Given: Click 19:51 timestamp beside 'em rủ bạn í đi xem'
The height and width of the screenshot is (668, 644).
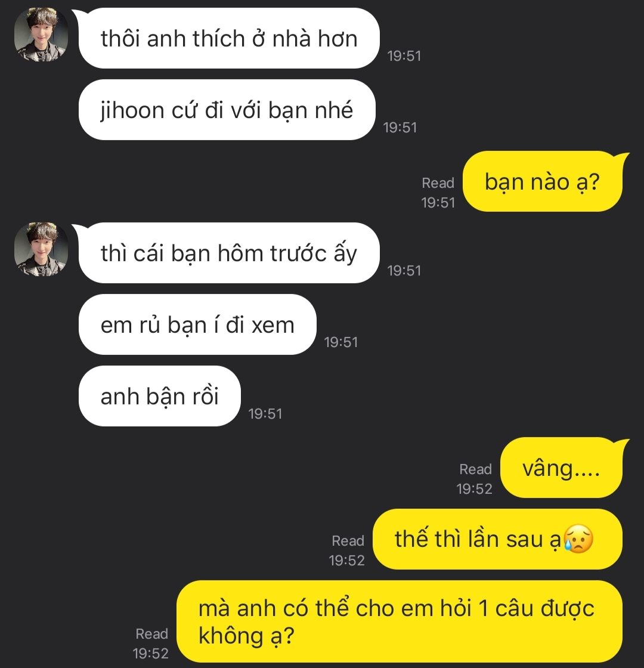Looking at the screenshot, I should [x=340, y=342].
